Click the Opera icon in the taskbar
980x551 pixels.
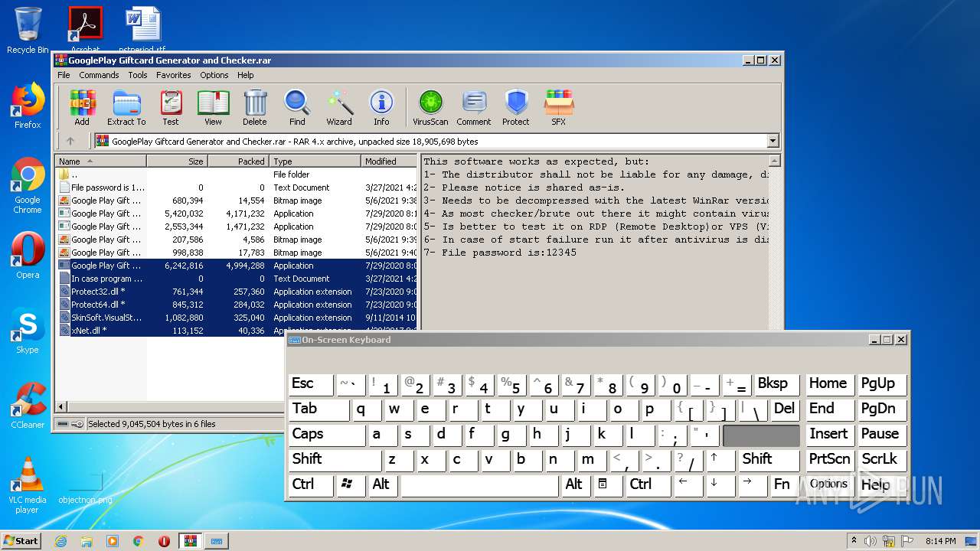click(x=165, y=541)
